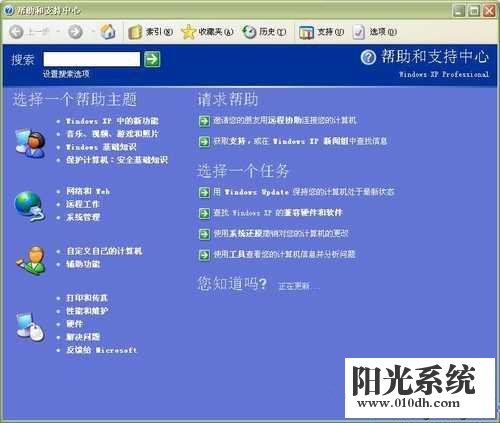Viewport: 500px width, 423px height.
Task: Open topic 解决问题
Action: point(83,337)
